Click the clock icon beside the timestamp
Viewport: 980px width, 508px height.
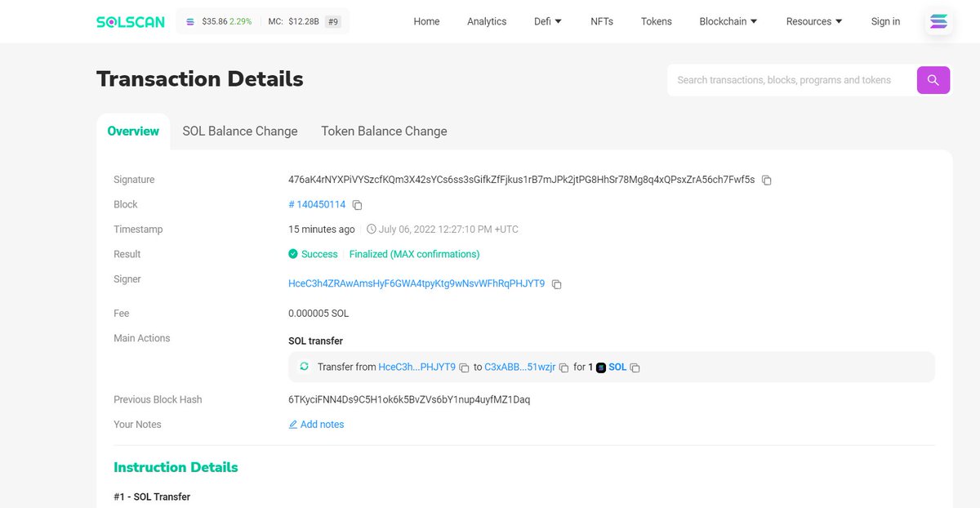click(372, 229)
